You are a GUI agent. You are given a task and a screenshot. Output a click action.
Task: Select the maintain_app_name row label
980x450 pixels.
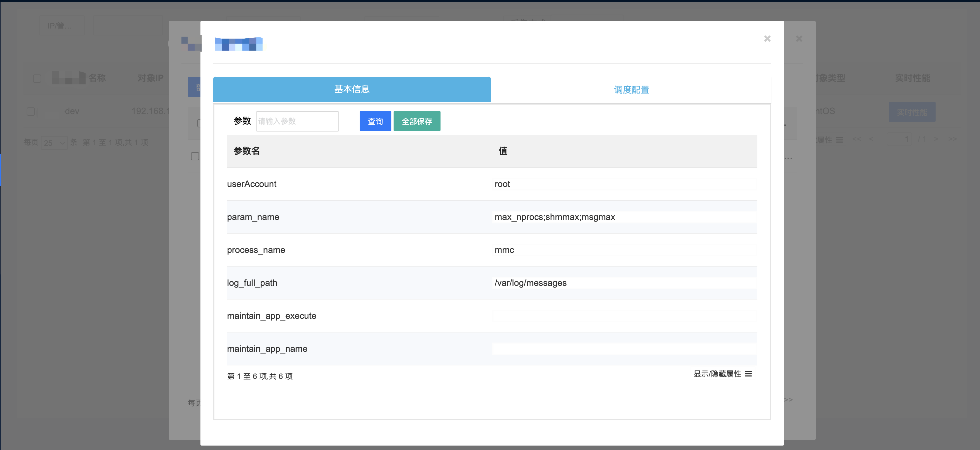pos(267,349)
